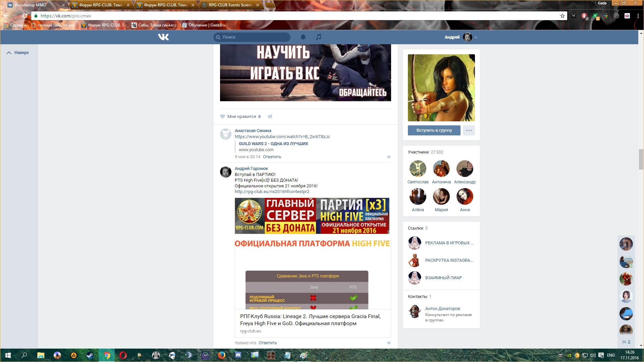644x362 pixels.
Task: Expand the Андрей profile dropdown menu
Action: coord(476,37)
